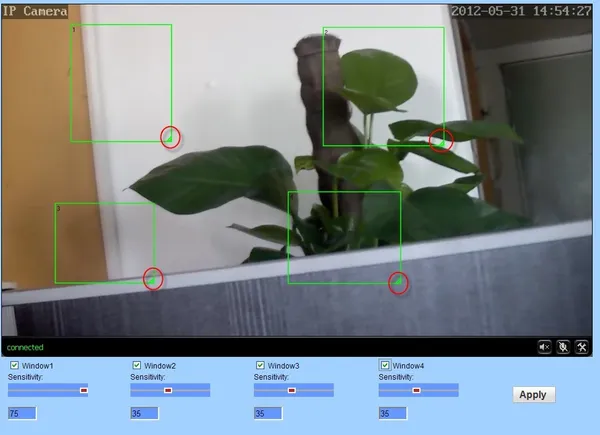Image resolution: width=600 pixels, height=435 pixels.
Task: Toggle the microphone talk icon
Action: click(x=563, y=346)
